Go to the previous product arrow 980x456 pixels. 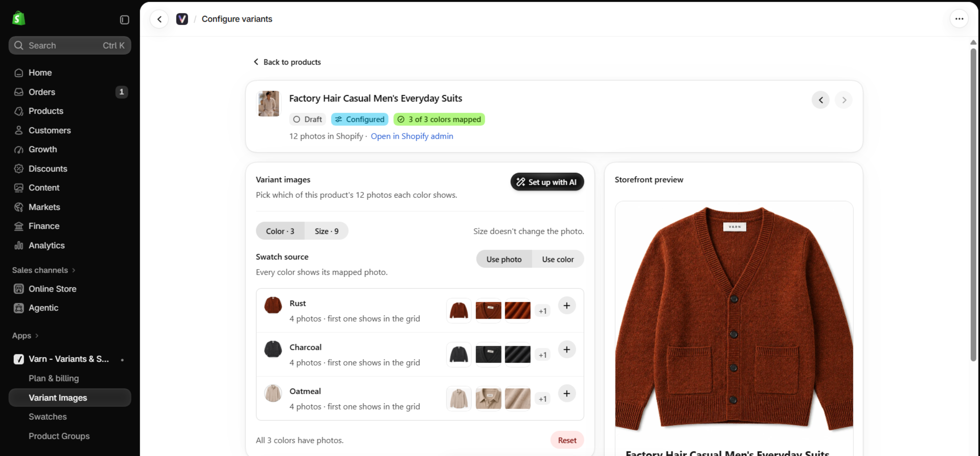point(821,100)
